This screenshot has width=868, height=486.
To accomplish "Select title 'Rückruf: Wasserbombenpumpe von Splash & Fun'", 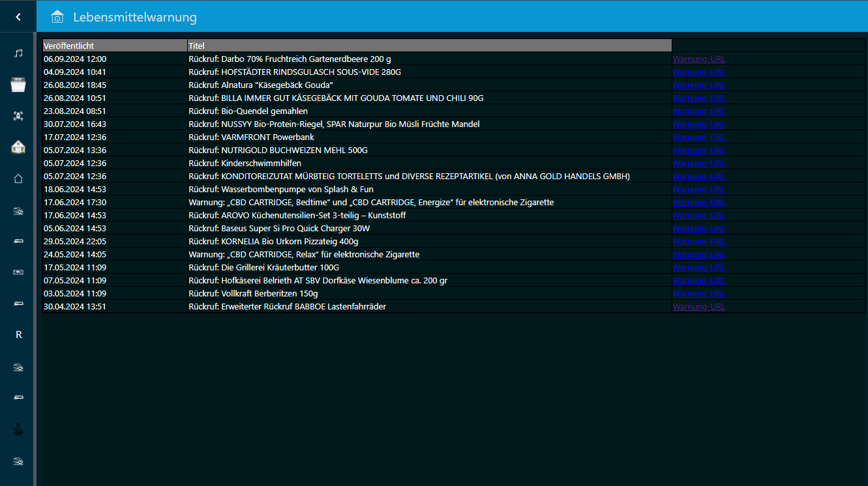I will tap(281, 189).
